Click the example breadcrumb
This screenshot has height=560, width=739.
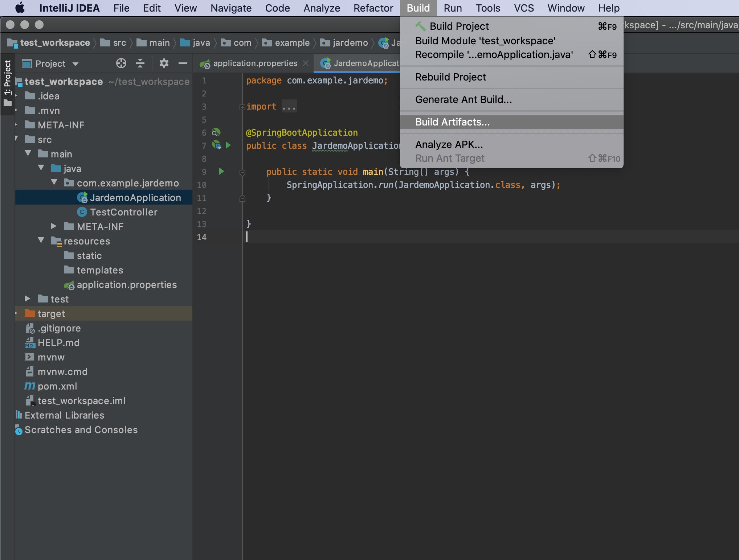tap(286, 43)
